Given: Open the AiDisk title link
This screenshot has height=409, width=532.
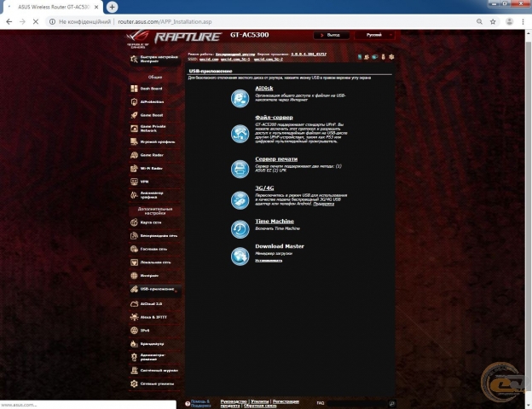Looking at the screenshot, I should (264, 88).
